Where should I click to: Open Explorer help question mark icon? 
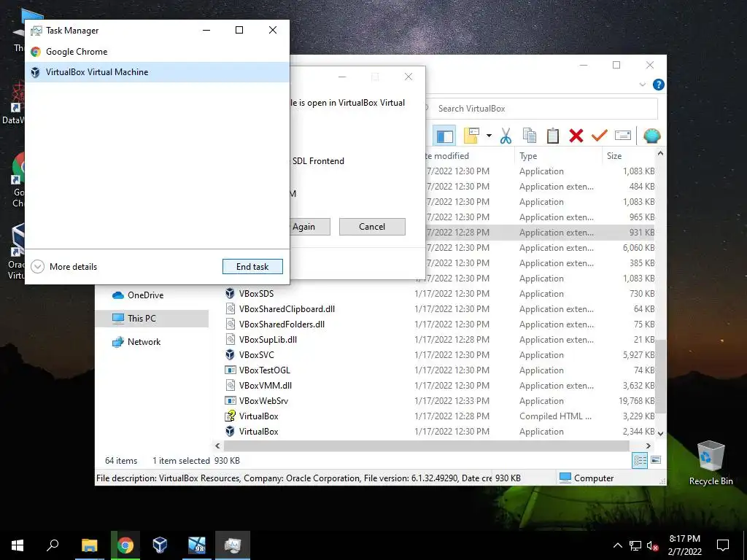click(x=659, y=85)
